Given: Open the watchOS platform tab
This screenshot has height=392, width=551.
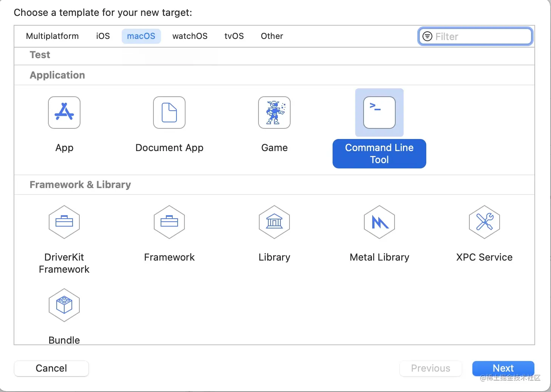Looking at the screenshot, I should tap(190, 36).
